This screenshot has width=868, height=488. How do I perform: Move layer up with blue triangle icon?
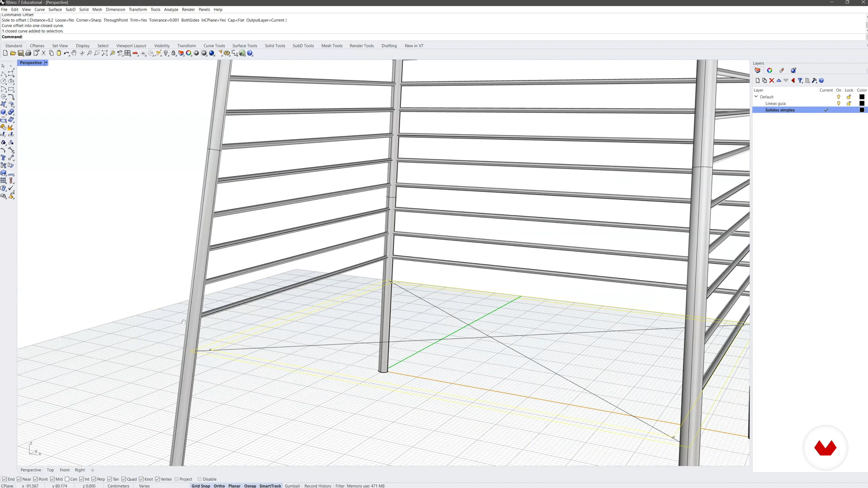(779, 80)
